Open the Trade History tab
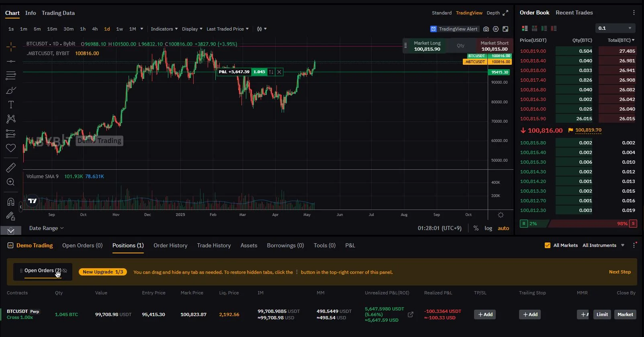 (214, 245)
